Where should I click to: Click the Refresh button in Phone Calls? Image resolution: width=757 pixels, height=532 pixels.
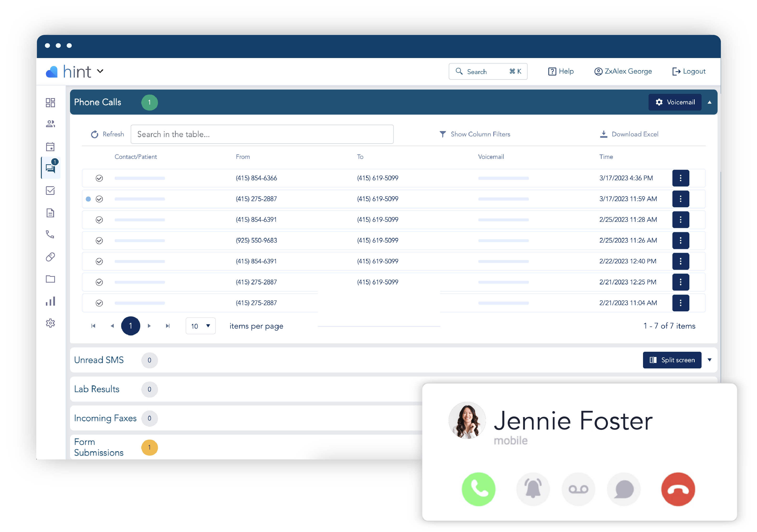tap(108, 134)
